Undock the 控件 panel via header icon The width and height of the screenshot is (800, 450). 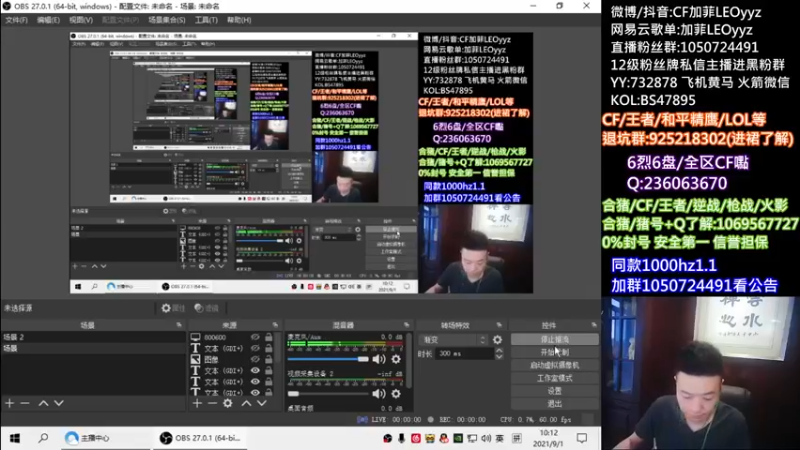point(594,325)
